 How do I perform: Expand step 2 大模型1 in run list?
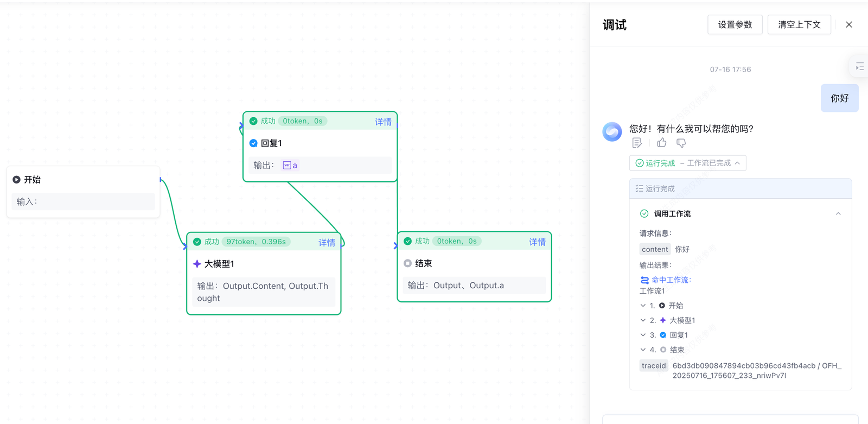coord(643,320)
